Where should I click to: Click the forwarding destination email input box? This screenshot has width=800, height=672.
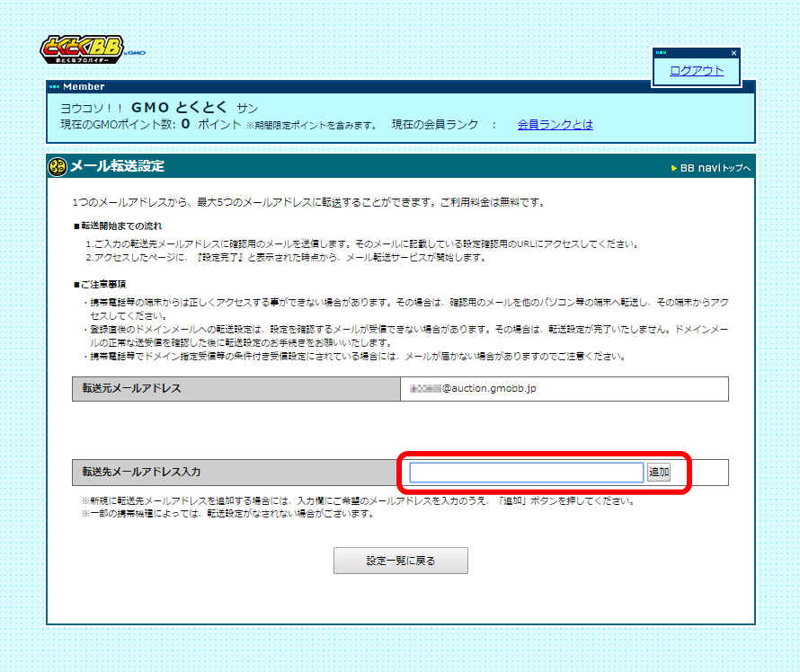[525, 471]
